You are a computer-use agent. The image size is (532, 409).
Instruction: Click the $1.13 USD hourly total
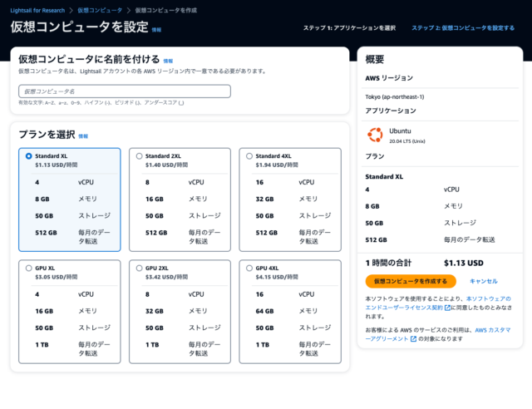click(464, 263)
